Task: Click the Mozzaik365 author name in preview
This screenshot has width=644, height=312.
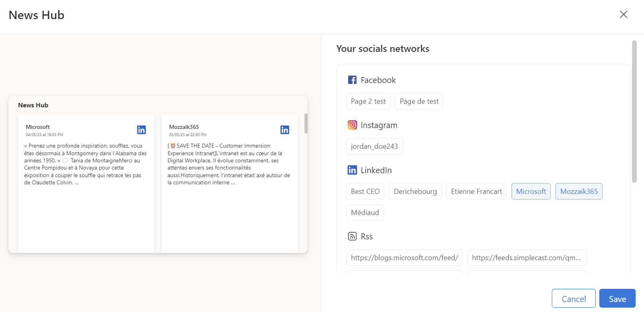Action: [184, 127]
